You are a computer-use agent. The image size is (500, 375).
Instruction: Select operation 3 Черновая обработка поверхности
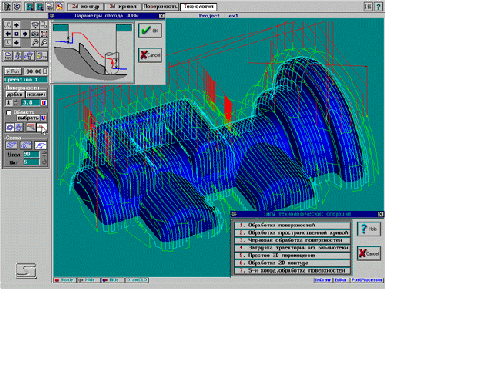[292, 240]
